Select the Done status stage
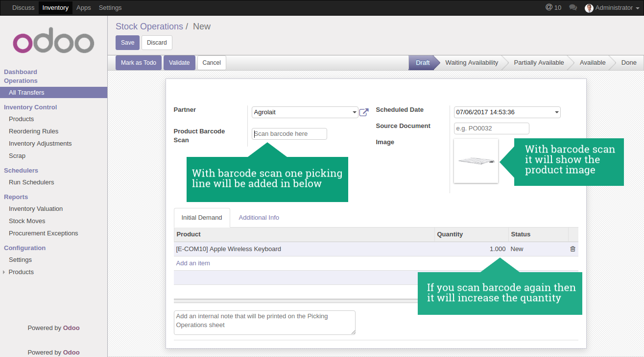Screen dimensions: 644x357 [629, 63]
